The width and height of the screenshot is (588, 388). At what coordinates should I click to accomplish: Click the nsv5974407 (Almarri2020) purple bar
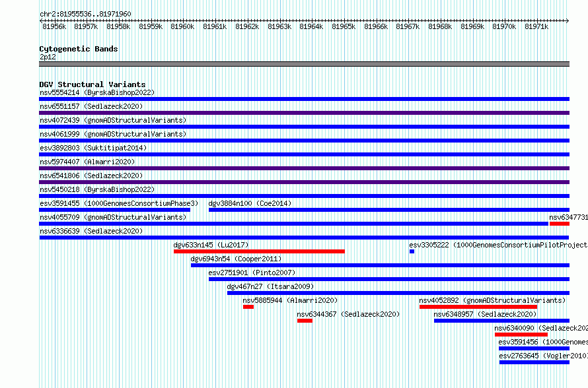[x=304, y=168]
